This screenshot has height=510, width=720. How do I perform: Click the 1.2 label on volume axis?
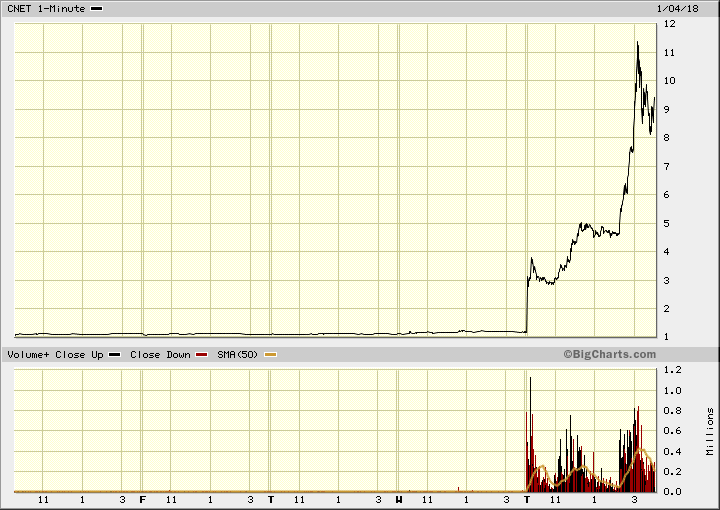pyautogui.click(x=670, y=370)
